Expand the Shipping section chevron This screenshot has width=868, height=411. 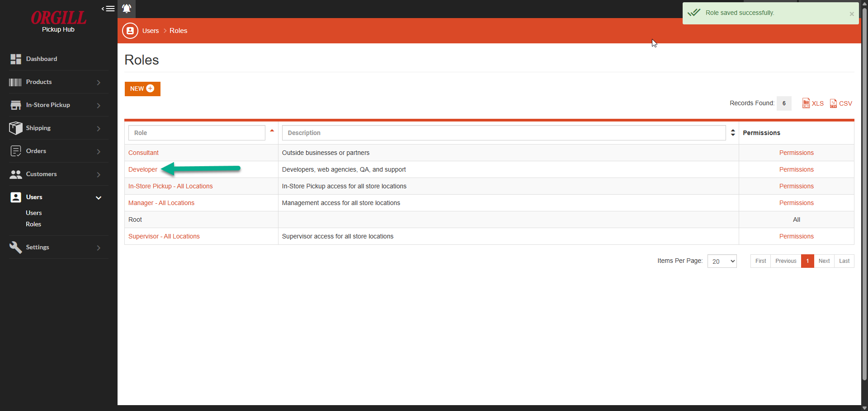click(98, 128)
